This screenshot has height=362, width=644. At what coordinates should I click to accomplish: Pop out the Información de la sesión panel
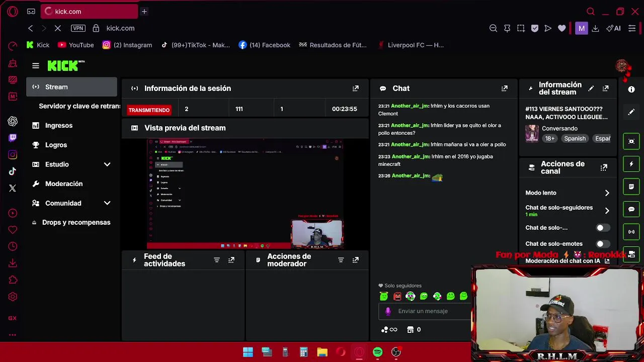pos(356,88)
